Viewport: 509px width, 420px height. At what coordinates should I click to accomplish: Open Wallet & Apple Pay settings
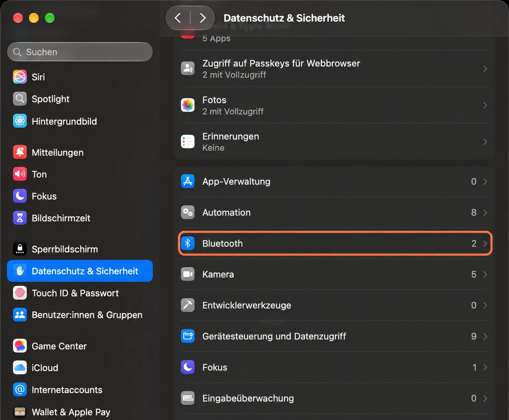[x=80, y=412]
